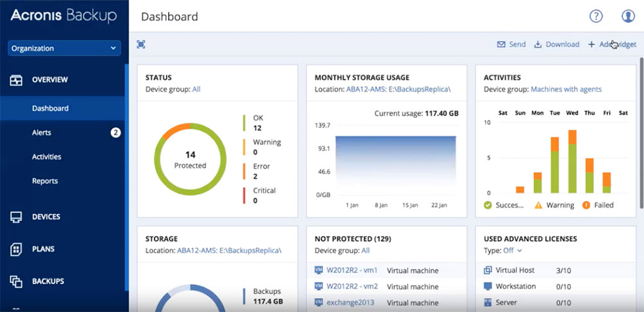Click the 'NOT PROTECTED (129)' heading
Screen dimensions: 644x312
point(353,239)
